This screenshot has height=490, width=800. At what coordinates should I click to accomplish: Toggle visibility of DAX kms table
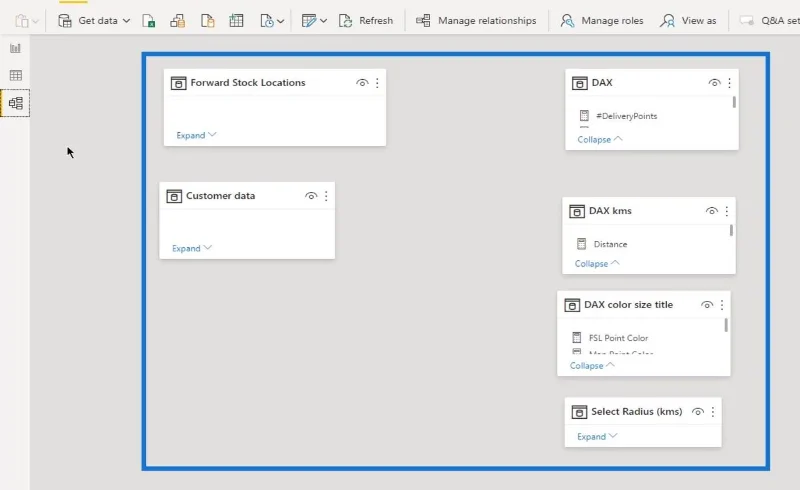pos(712,211)
